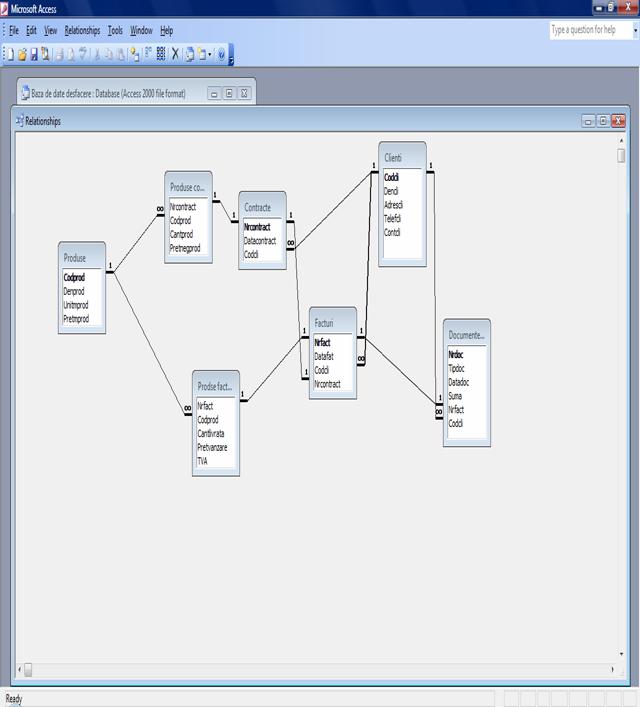The height and width of the screenshot is (707, 640).
Task: Restore the minimized database window
Action: pos(228,93)
